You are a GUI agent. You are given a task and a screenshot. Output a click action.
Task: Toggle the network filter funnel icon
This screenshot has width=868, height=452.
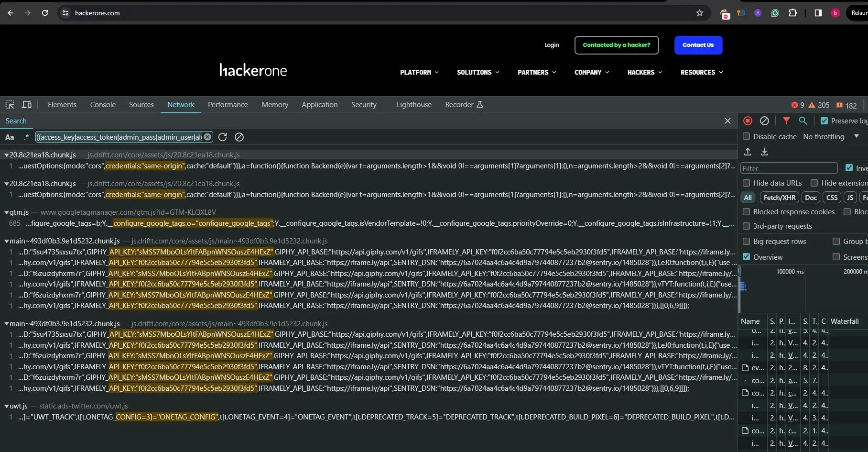(786, 121)
